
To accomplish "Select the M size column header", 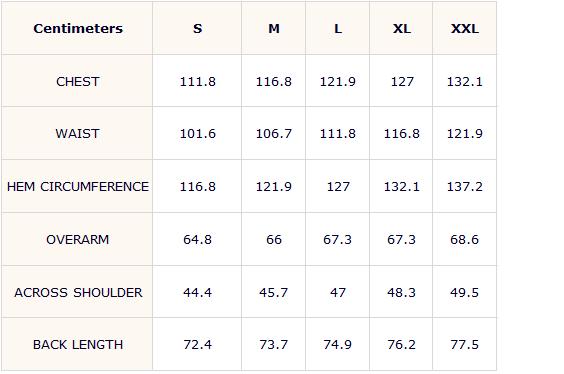I will pos(274,28).
